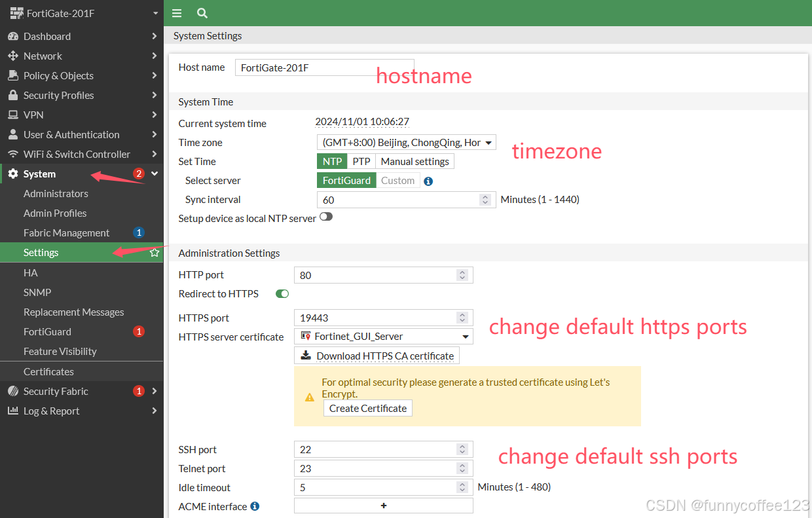Screen dimensions: 812x518
Task: Click the User & Authentication person icon
Action: point(13,134)
